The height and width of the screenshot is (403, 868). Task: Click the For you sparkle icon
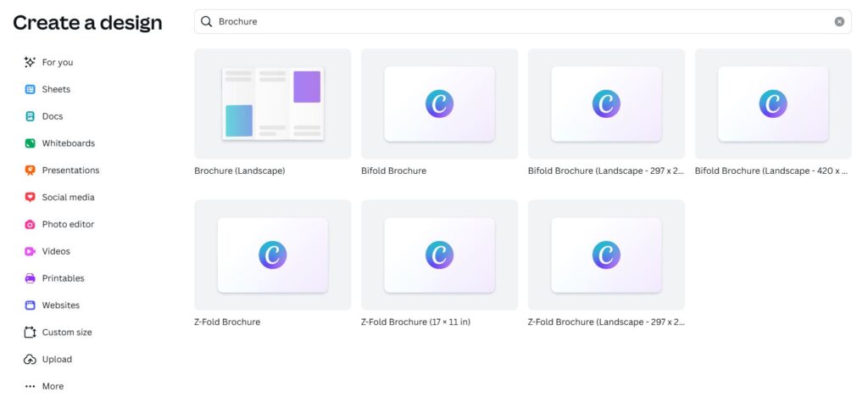click(x=30, y=62)
